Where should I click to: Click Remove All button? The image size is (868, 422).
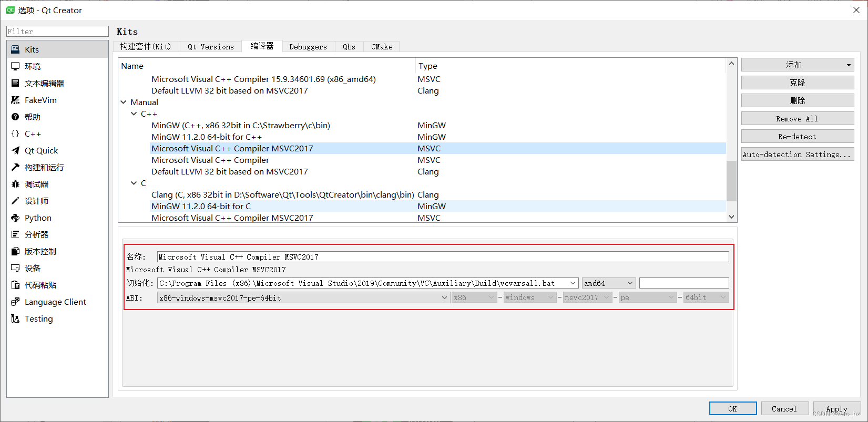[798, 118]
